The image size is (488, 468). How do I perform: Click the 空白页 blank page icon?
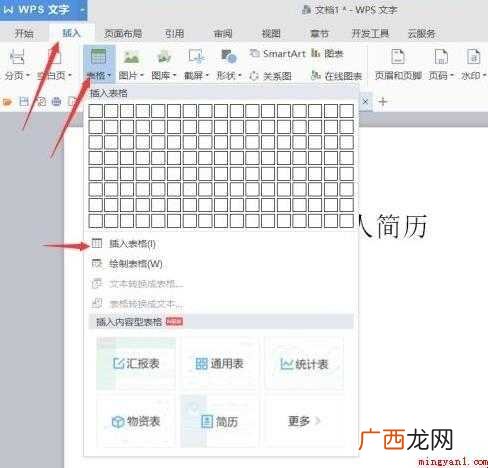click(54, 57)
